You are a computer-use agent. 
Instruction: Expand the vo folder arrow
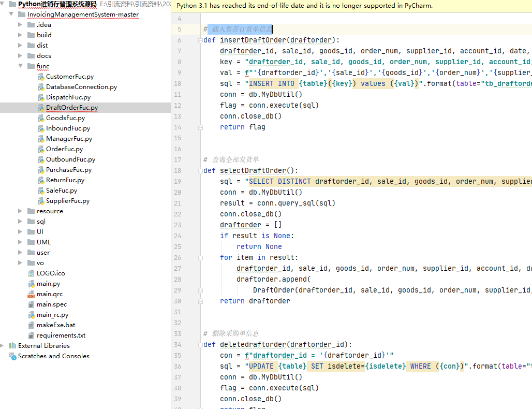point(20,262)
